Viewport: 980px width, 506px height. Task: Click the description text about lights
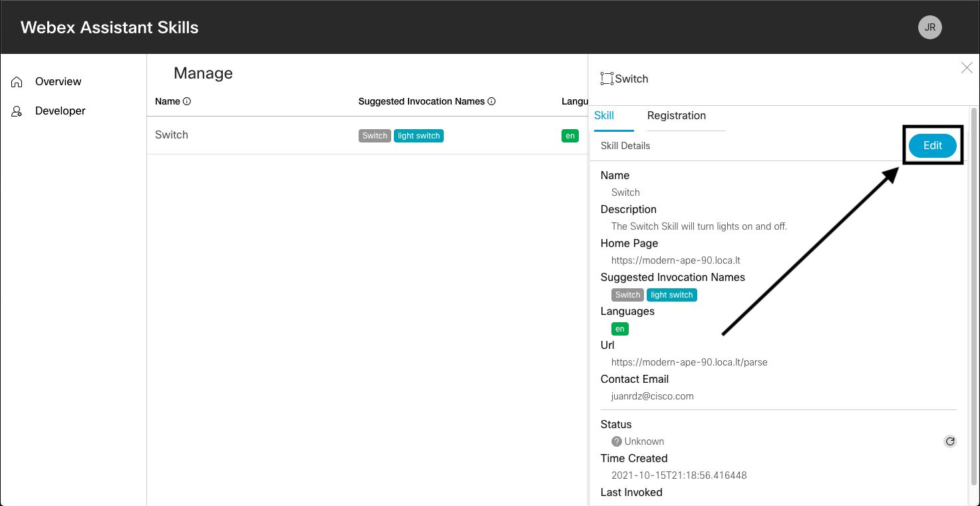point(699,226)
